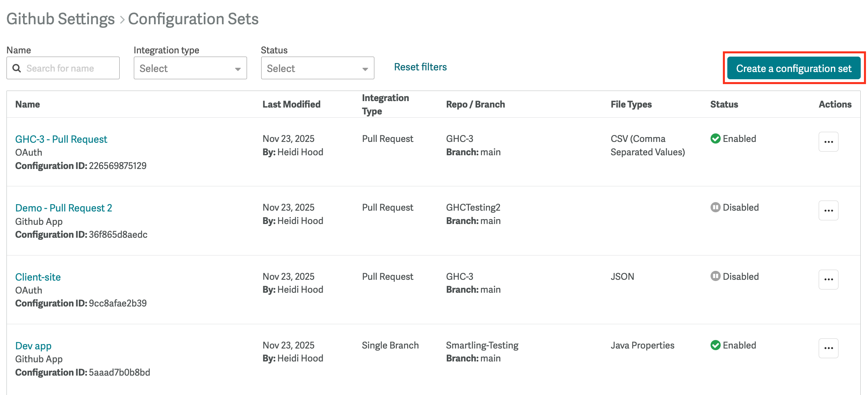This screenshot has height=395, width=868.
Task: Open actions menu for Client-site row
Action: [828, 279]
